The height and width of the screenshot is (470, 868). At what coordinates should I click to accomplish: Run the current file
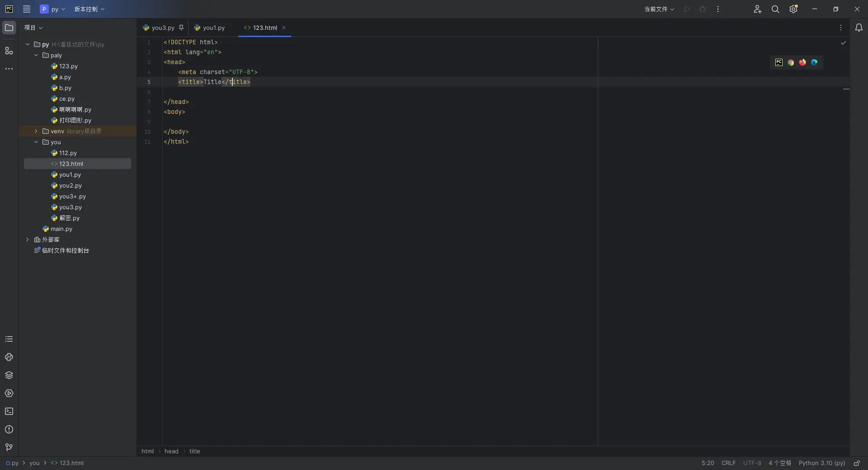coord(687,9)
